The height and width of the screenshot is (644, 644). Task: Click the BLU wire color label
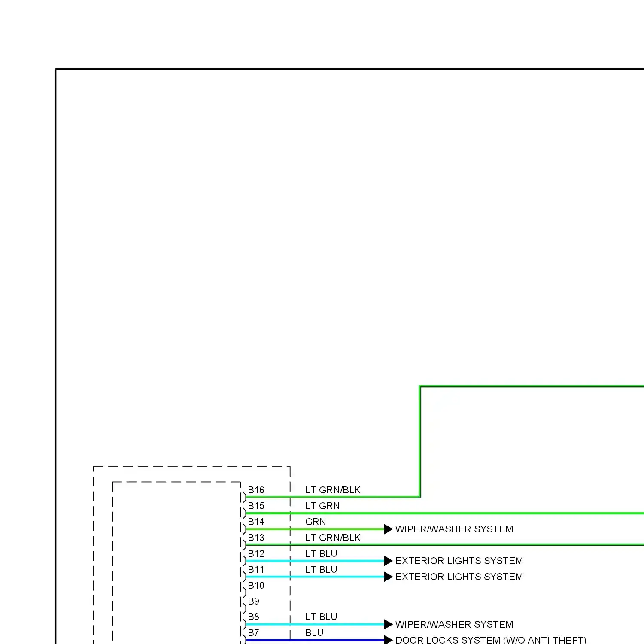coord(314,632)
